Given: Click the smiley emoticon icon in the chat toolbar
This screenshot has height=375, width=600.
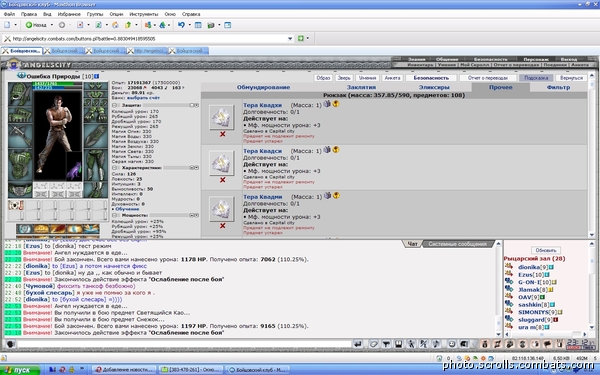Looking at the screenshot, I should 452,344.
